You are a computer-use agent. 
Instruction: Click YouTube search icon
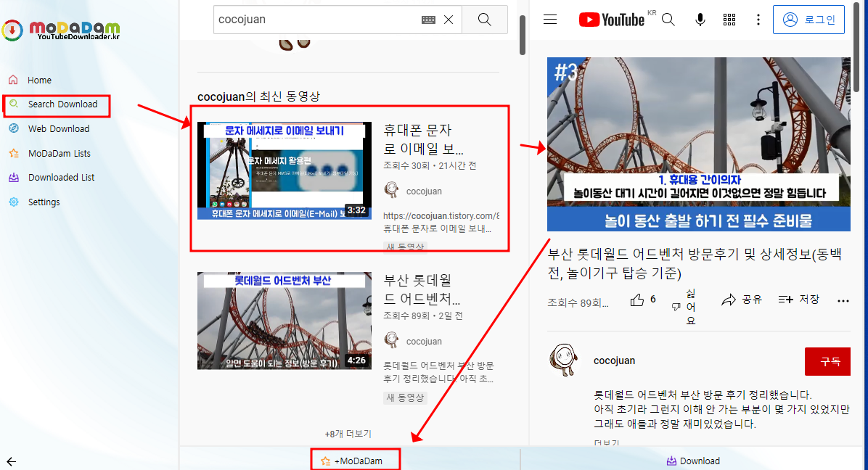(x=668, y=20)
